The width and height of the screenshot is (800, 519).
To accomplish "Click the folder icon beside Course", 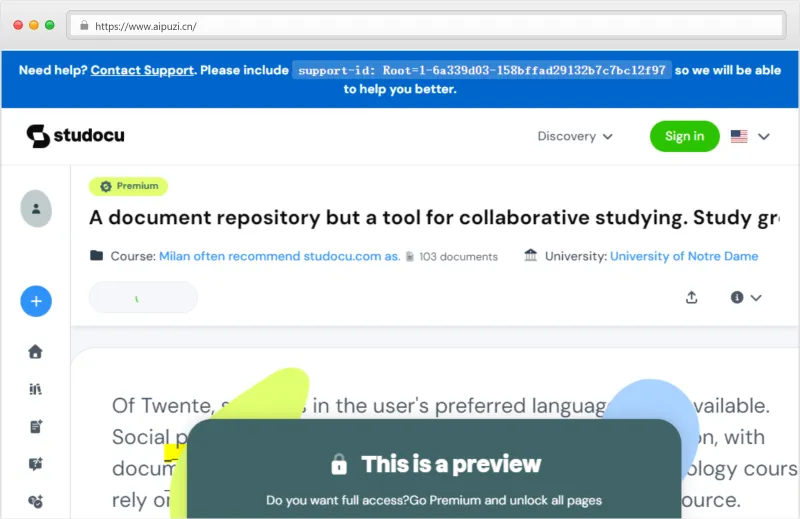I will point(96,255).
